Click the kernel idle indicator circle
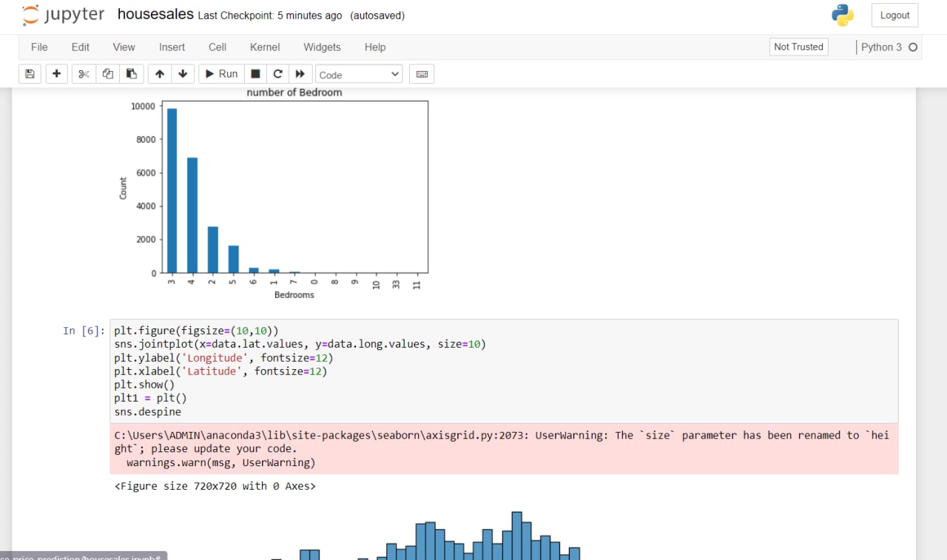Image resolution: width=947 pixels, height=560 pixels. 913,47
